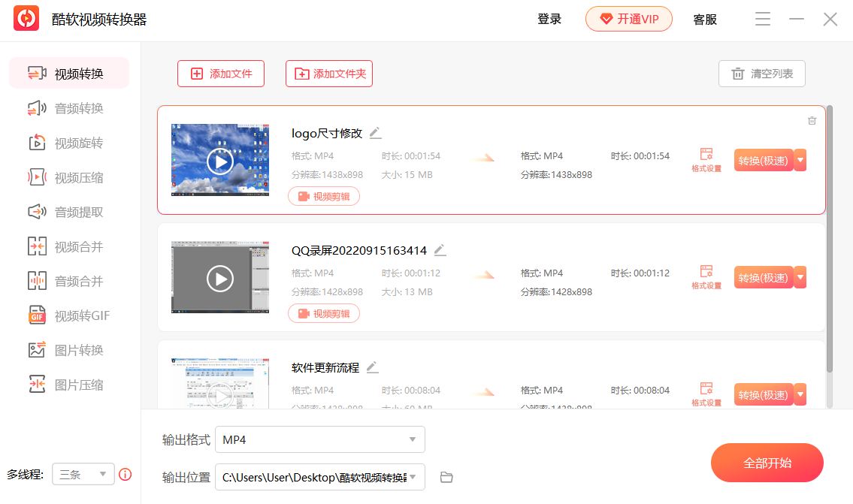Open the 视频转换 sidebar section
This screenshot has height=504, width=853.
pyautogui.click(x=69, y=74)
